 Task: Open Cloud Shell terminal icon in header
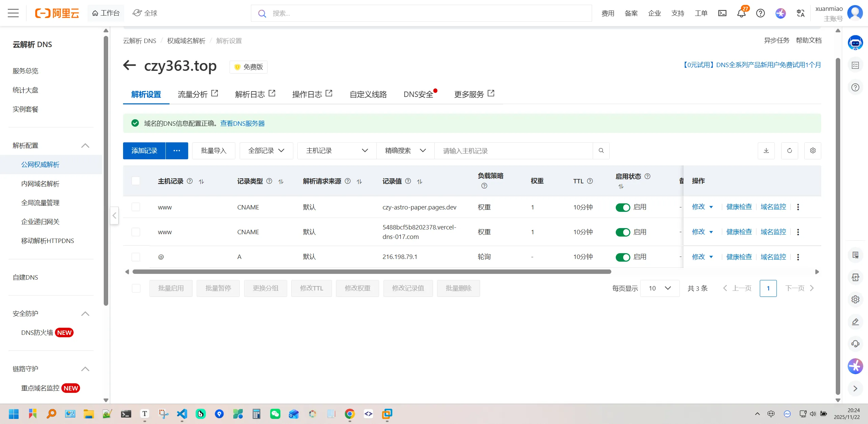tap(722, 13)
